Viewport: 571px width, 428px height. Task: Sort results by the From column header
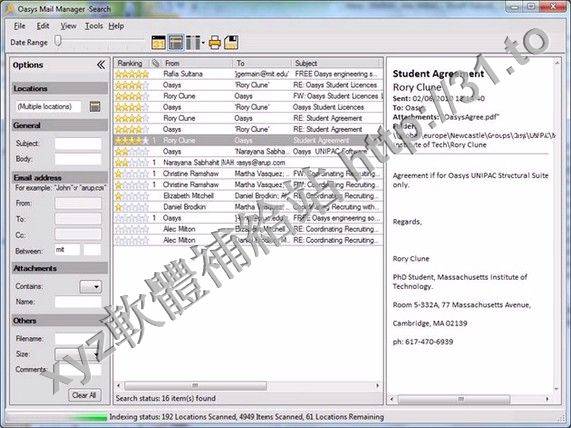coord(196,63)
